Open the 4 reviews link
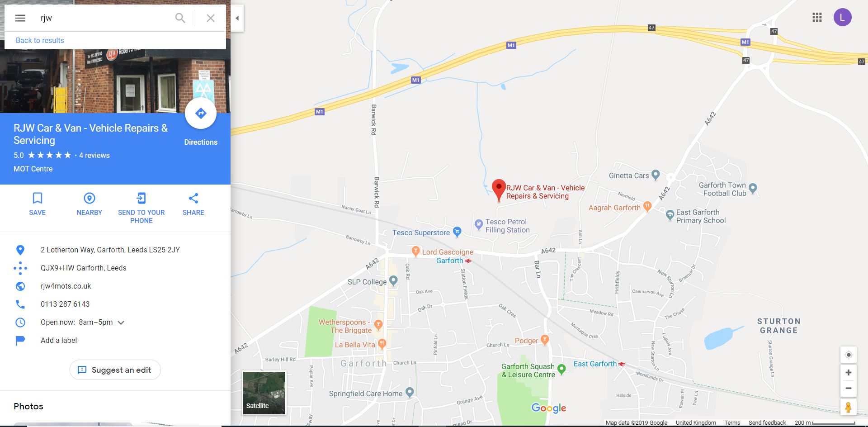 [94, 155]
